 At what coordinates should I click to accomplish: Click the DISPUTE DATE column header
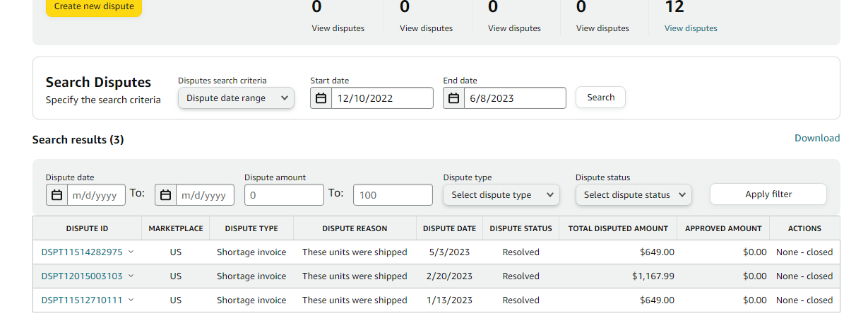point(450,228)
